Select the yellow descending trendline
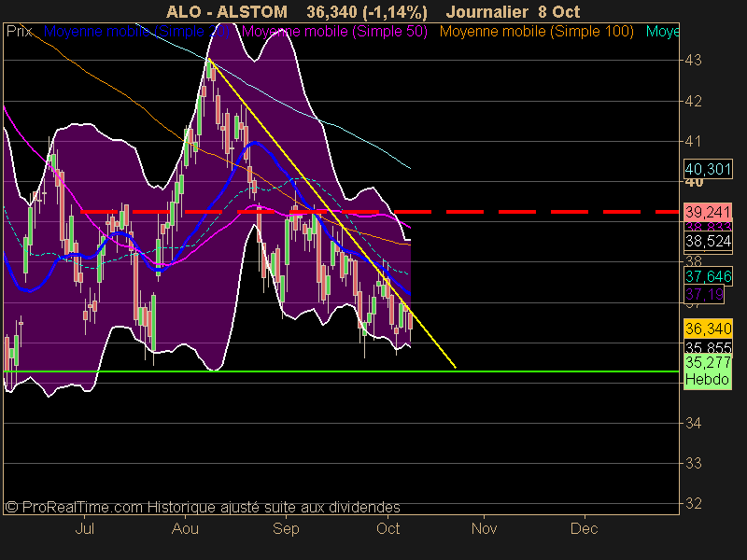The width and height of the screenshot is (747, 560). 332,213
